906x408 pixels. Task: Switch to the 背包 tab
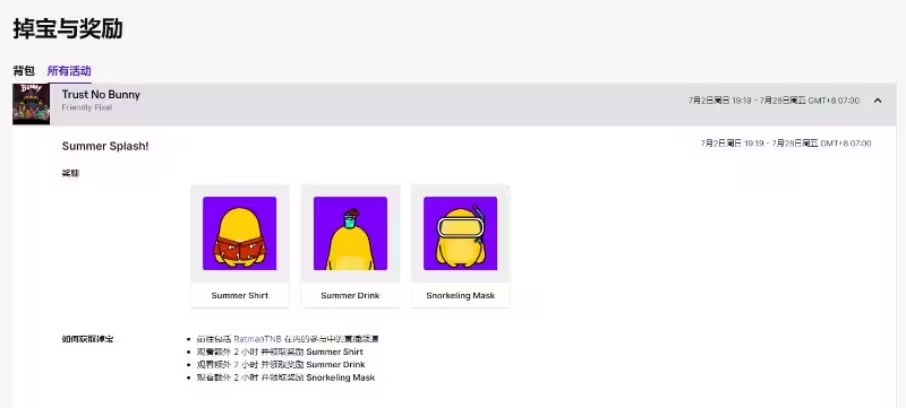point(23,71)
